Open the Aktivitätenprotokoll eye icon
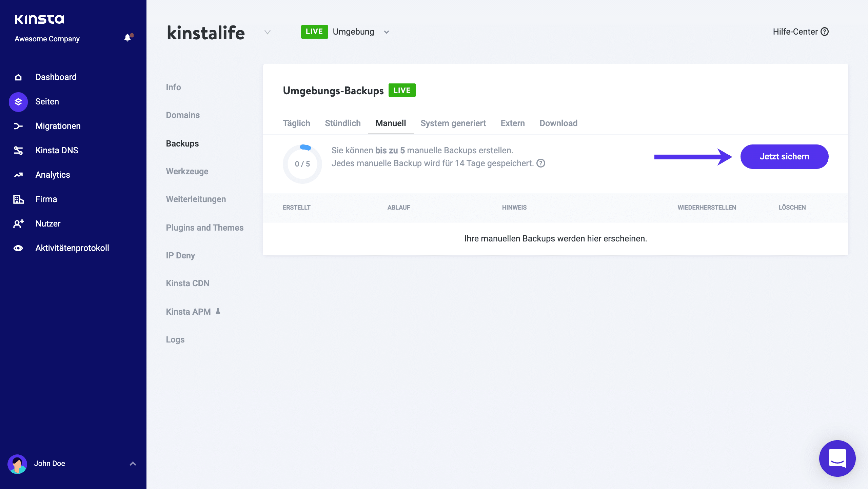The height and width of the screenshot is (489, 868). [x=18, y=248]
